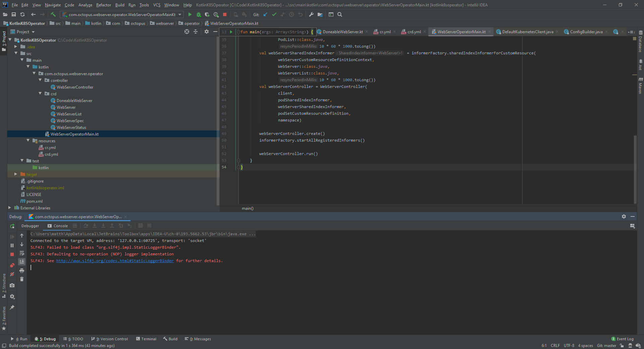
Task: Click View Breakpoints icon in debug sidebar
Action: (12, 265)
